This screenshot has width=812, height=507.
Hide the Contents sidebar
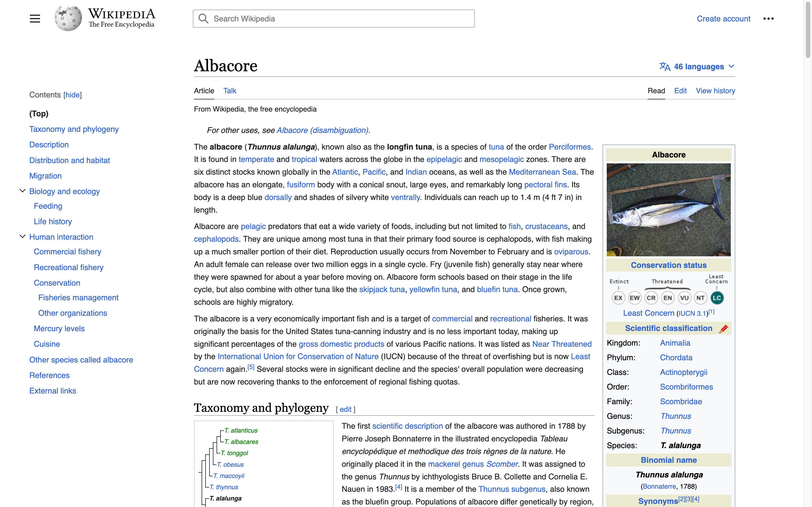[x=72, y=95]
